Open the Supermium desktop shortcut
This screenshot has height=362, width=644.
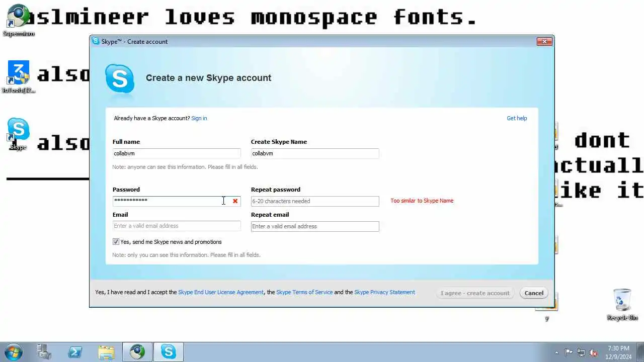pyautogui.click(x=19, y=21)
